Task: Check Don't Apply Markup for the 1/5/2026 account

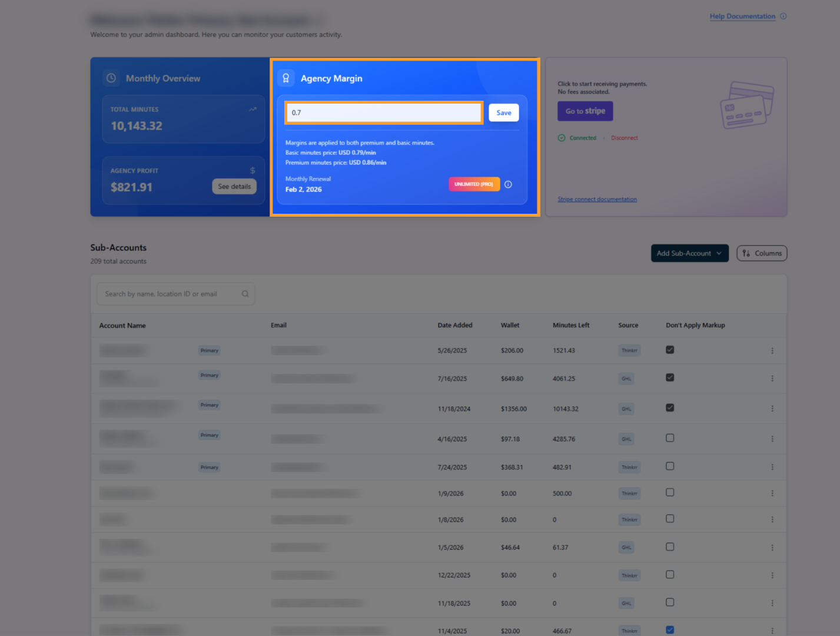Action: 670,547
